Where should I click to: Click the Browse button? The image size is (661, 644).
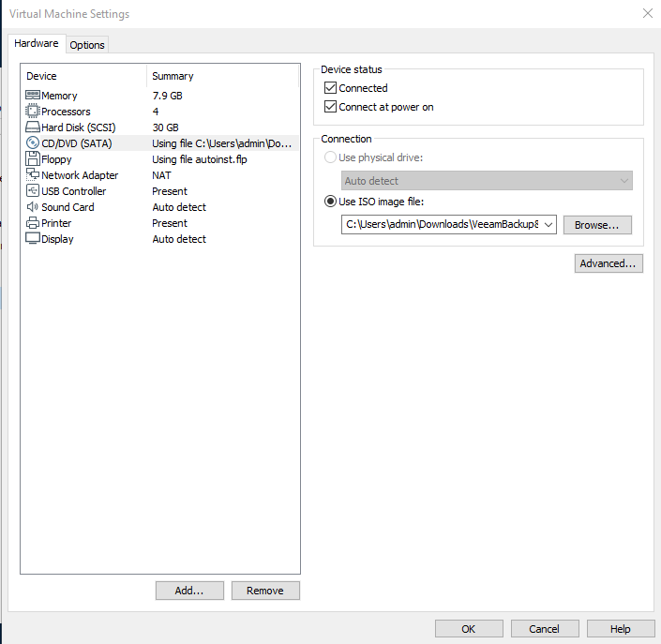597,225
